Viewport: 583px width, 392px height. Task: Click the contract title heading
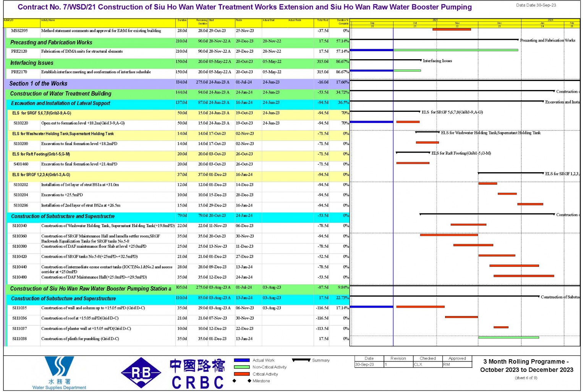(245, 7)
